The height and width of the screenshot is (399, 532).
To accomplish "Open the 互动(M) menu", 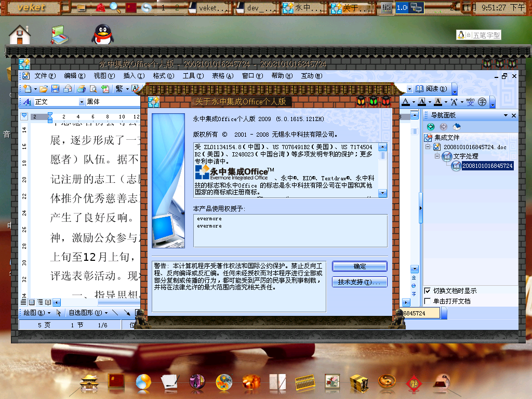I will pos(312,76).
